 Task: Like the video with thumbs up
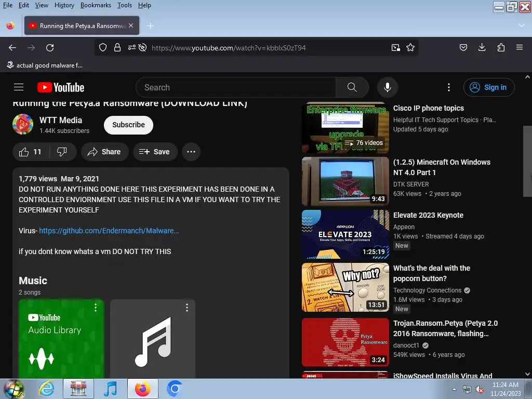(x=31, y=152)
